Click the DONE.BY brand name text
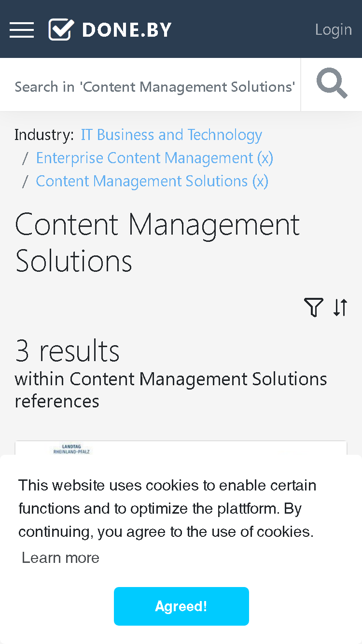Viewport: 362px width, 644px height. point(127,30)
